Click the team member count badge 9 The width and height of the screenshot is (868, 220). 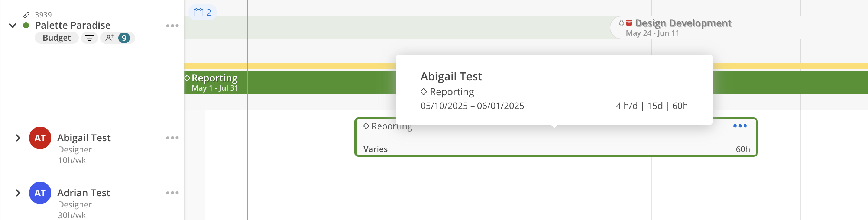coord(124,38)
